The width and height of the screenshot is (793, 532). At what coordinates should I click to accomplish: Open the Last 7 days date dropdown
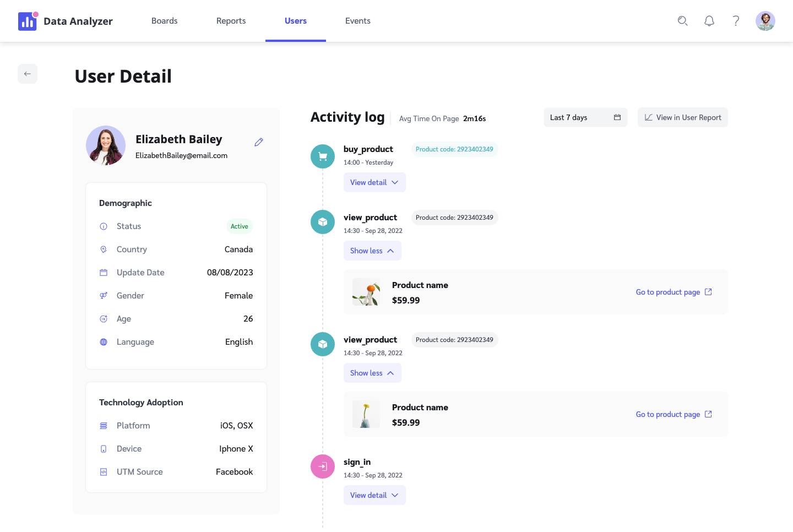[x=585, y=117]
